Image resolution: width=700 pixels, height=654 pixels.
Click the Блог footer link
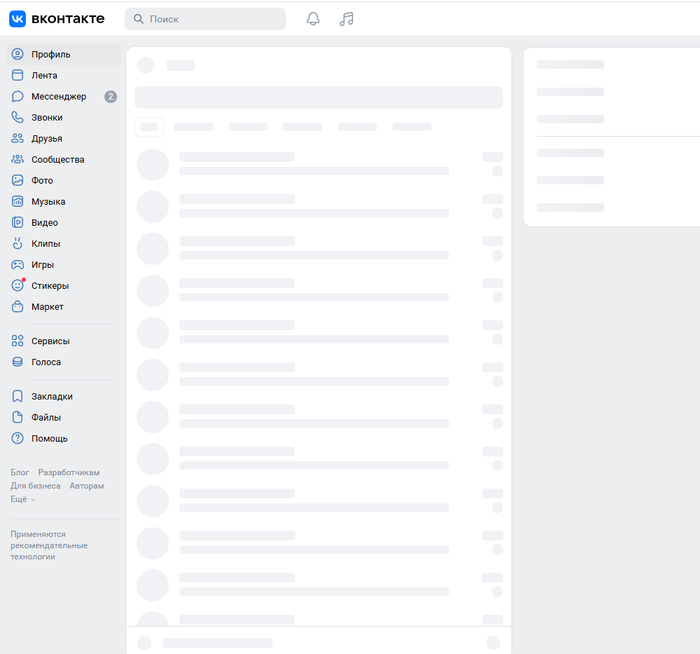pos(20,472)
